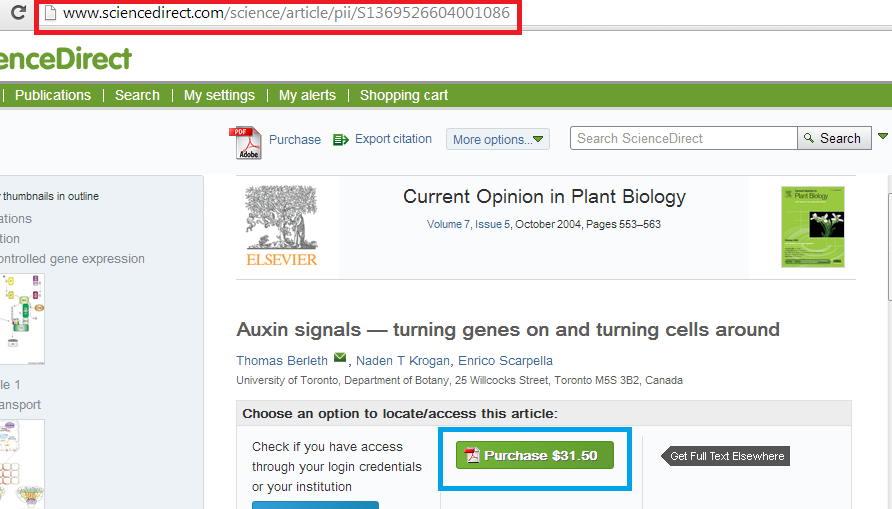The height and width of the screenshot is (509, 892).
Task: Click the Purchase $31.50 button
Action: (535, 456)
